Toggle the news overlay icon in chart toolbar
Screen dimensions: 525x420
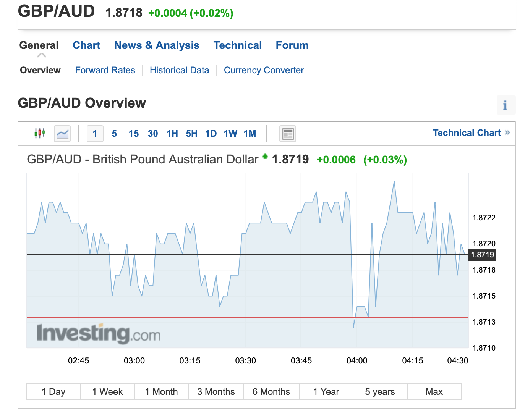pos(288,134)
